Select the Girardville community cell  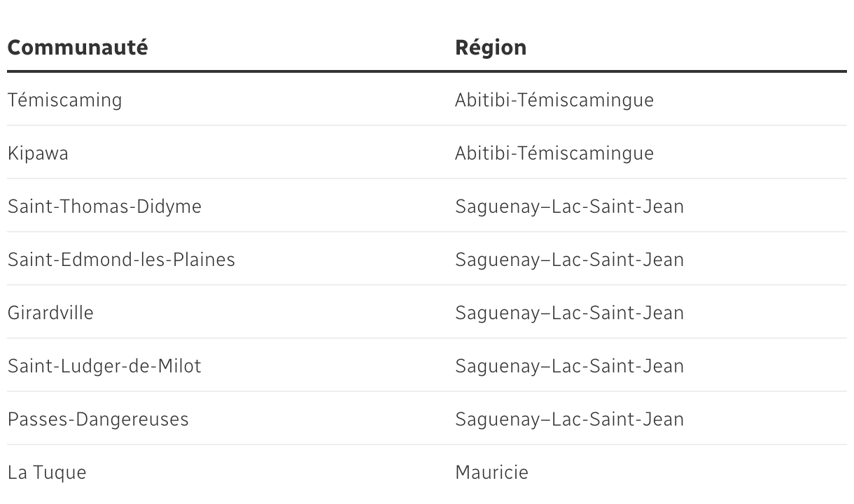(50, 313)
